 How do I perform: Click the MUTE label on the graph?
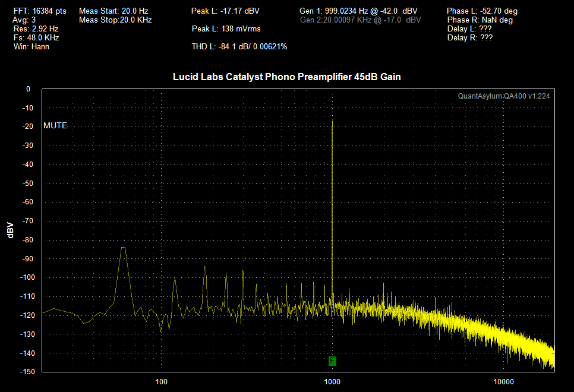pos(55,125)
